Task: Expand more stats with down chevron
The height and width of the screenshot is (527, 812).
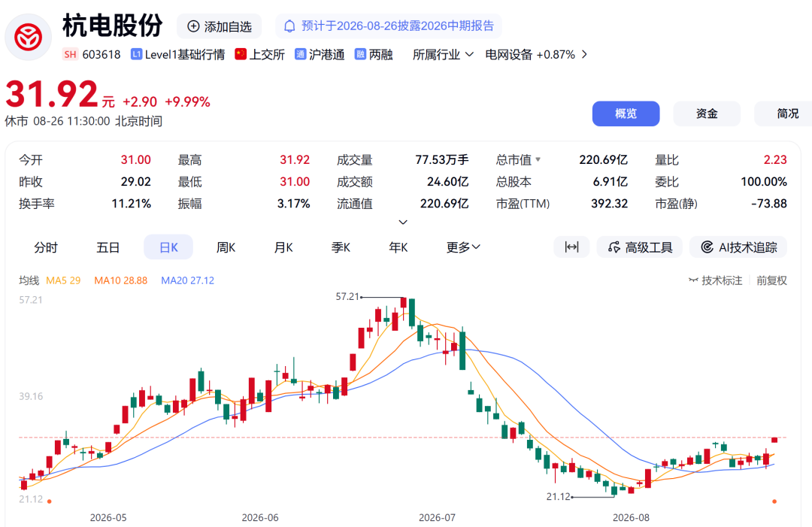Action: [x=403, y=222]
